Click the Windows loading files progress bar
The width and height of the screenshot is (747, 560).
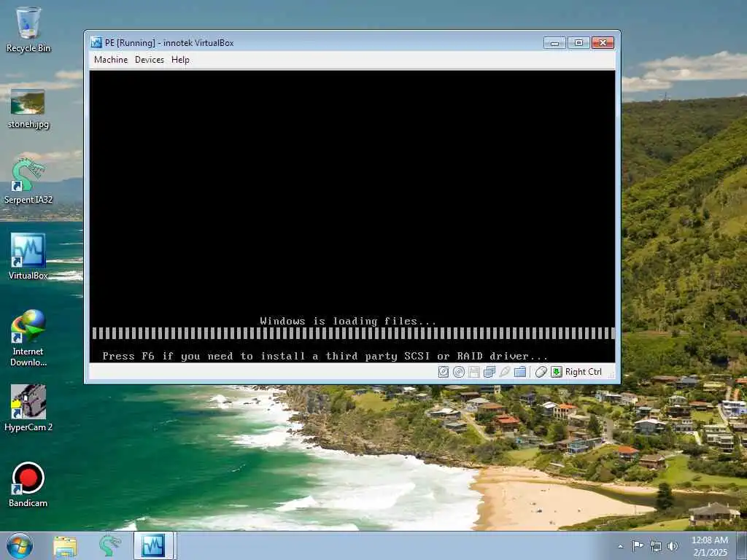[x=353, y=333]
